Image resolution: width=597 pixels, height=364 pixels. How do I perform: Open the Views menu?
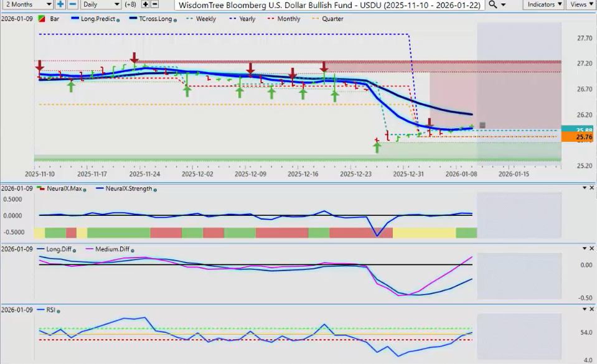581,4
